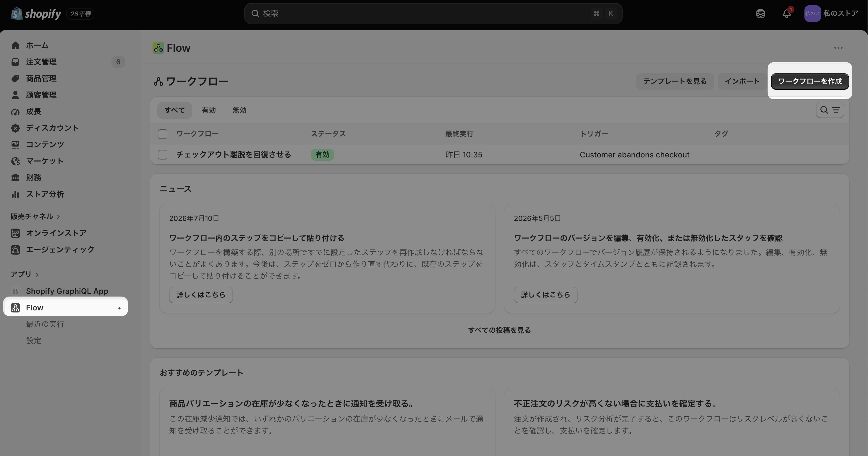Select the 有効 tab
This screenshot has width=868, height=456.
209,110
